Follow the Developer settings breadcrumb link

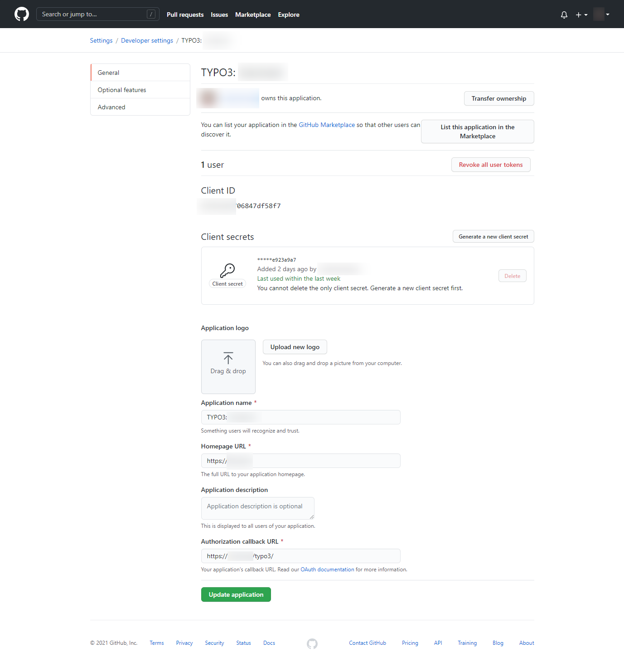(x=147, y=40)
